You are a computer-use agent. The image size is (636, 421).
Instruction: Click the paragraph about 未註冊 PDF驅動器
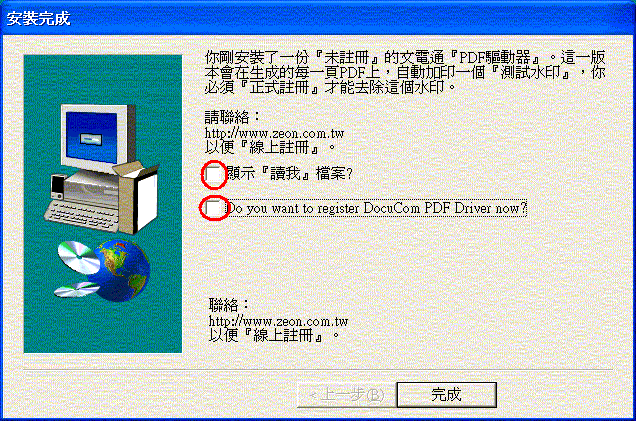(x=405, y=72)
